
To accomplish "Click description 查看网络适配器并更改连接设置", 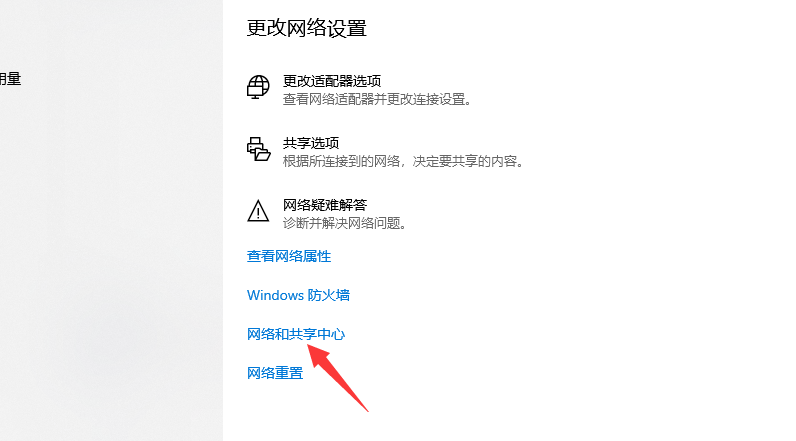I will coord(377,99).
